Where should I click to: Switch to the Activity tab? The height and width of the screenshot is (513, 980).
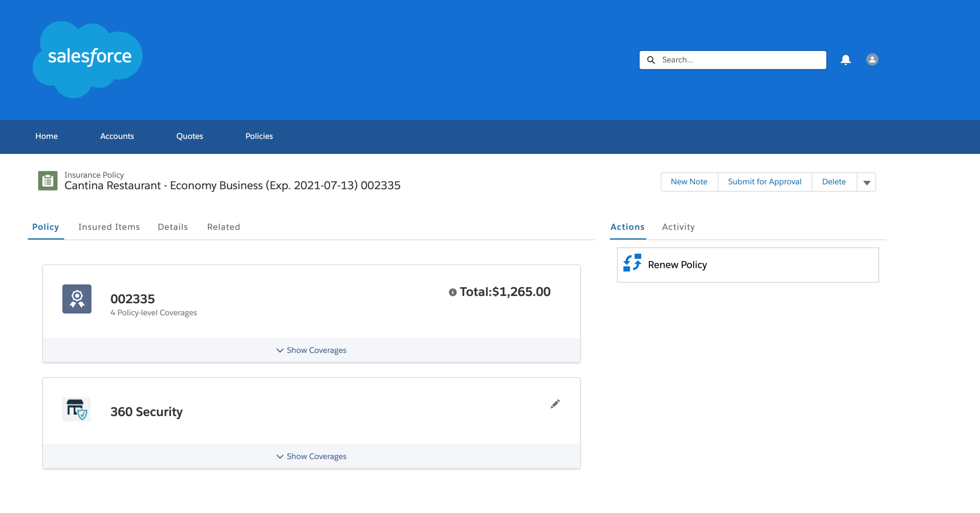pos(678,227)
